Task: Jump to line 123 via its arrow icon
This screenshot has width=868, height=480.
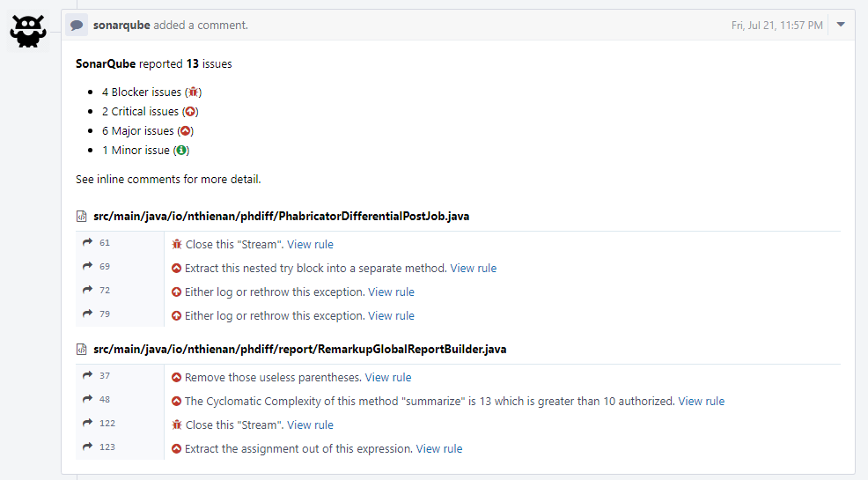Action: pyautogui.click(x=87, y=447)
